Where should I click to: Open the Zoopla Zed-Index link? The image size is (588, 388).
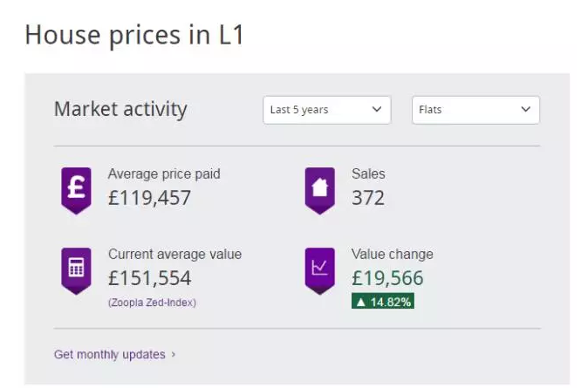[x=152, y=303]
